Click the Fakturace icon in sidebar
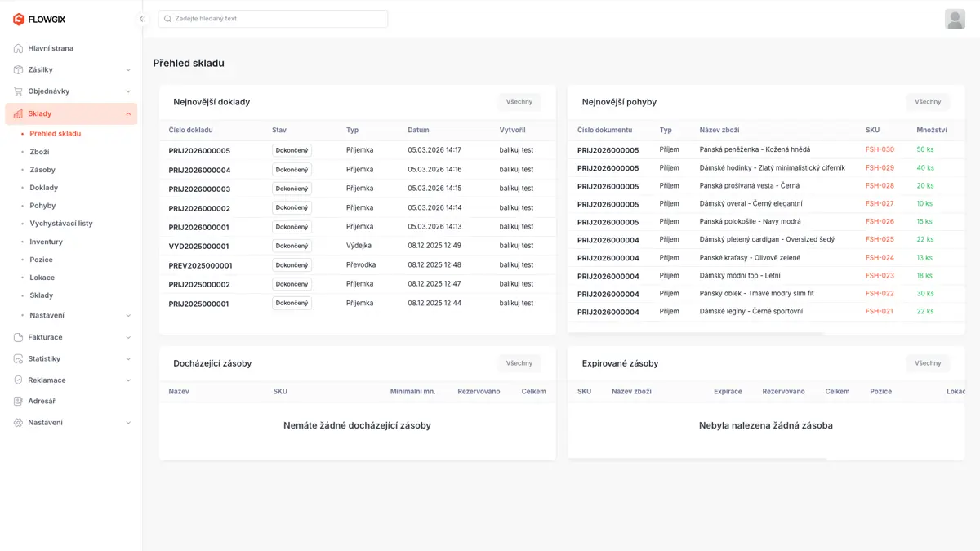 tap(18, 337)
